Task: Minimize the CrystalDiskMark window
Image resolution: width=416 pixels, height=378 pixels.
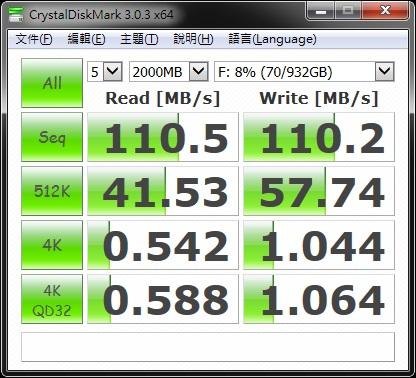Action: (320, 11)
